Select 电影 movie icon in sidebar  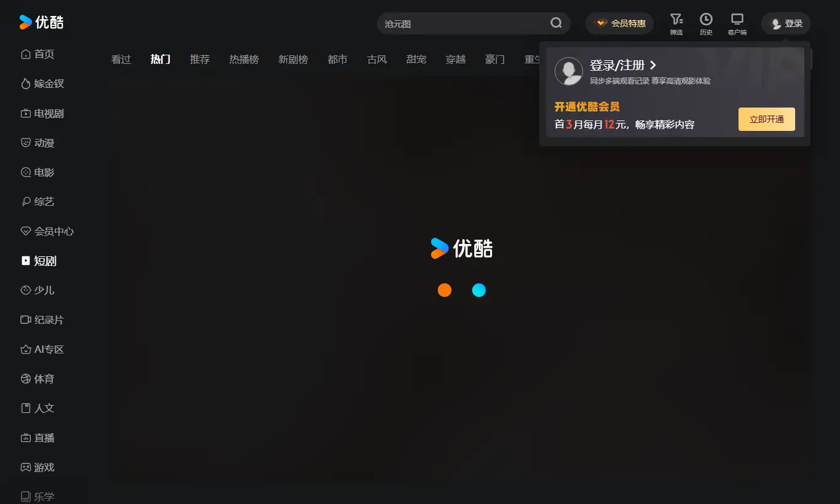(26, 172)
